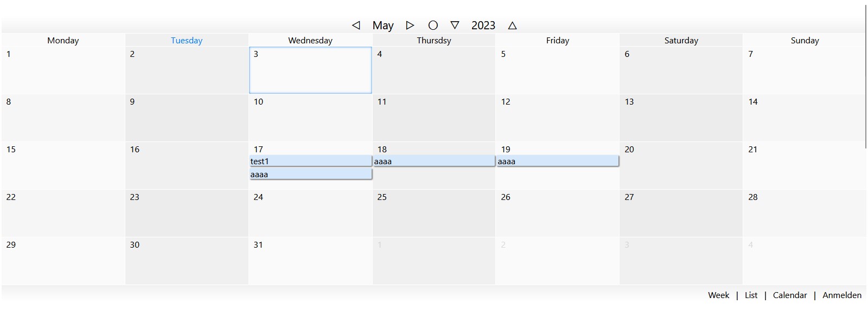Switch to List view
Viewport: 868px width, 310px height.
click(751, 295)
